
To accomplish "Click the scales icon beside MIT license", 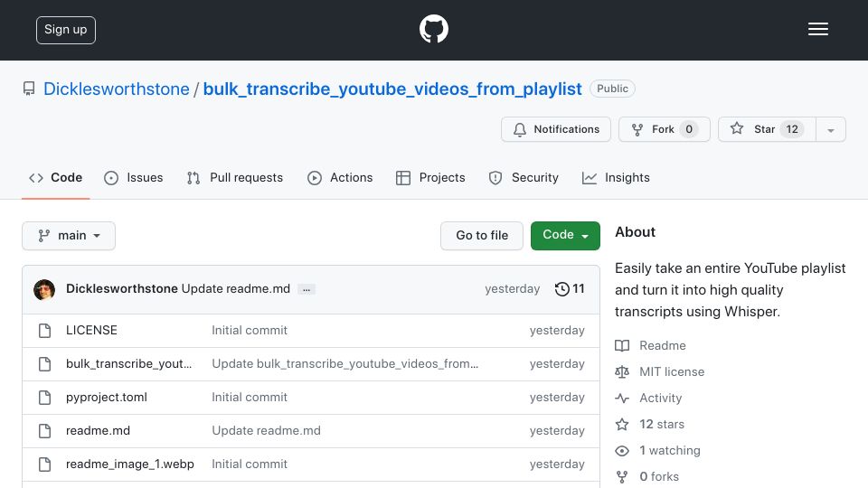I will pyautogui.click(x=622, y=371).
